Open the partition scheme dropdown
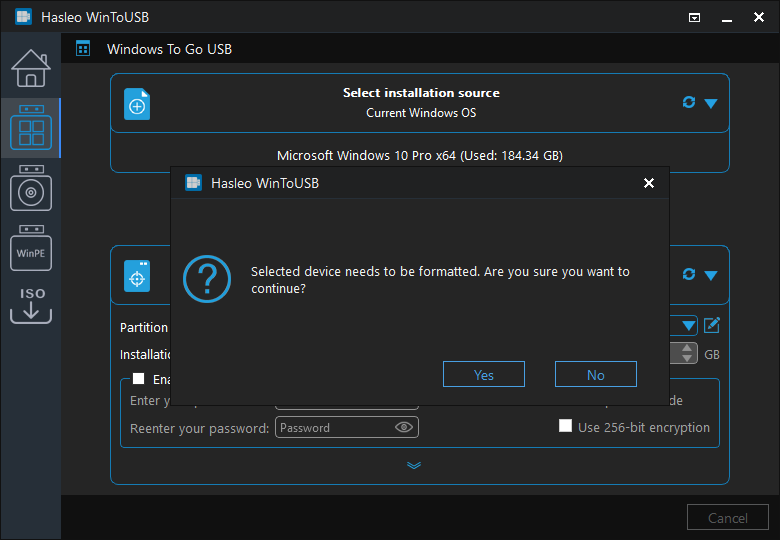Viewport: 780px width, 540px height. point(688,326)
